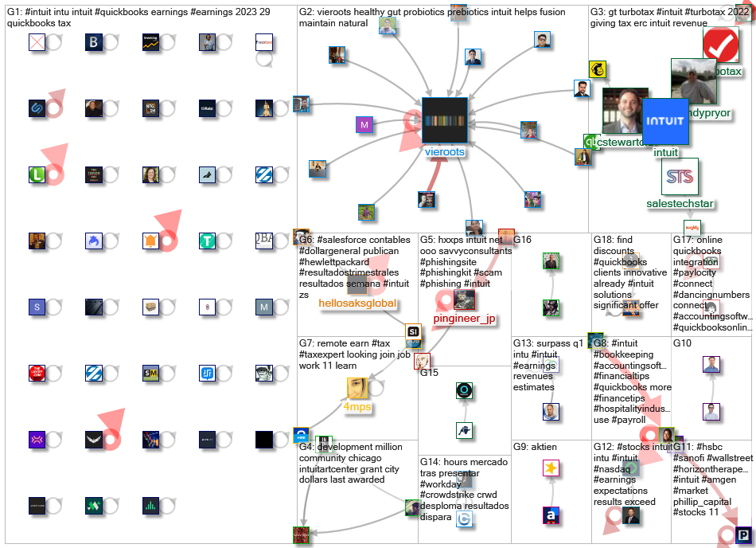Click the vieroots label
Image resolution: width=756 pixels, height=548 pixels.
(445, 151)
